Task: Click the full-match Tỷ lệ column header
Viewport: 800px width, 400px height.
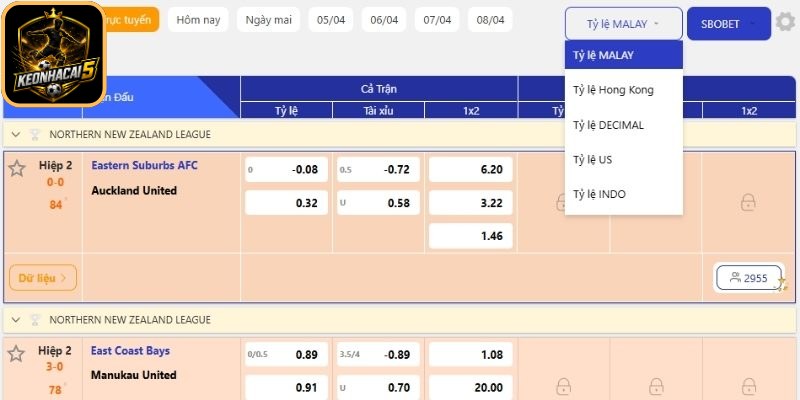Action: point(286,111)
